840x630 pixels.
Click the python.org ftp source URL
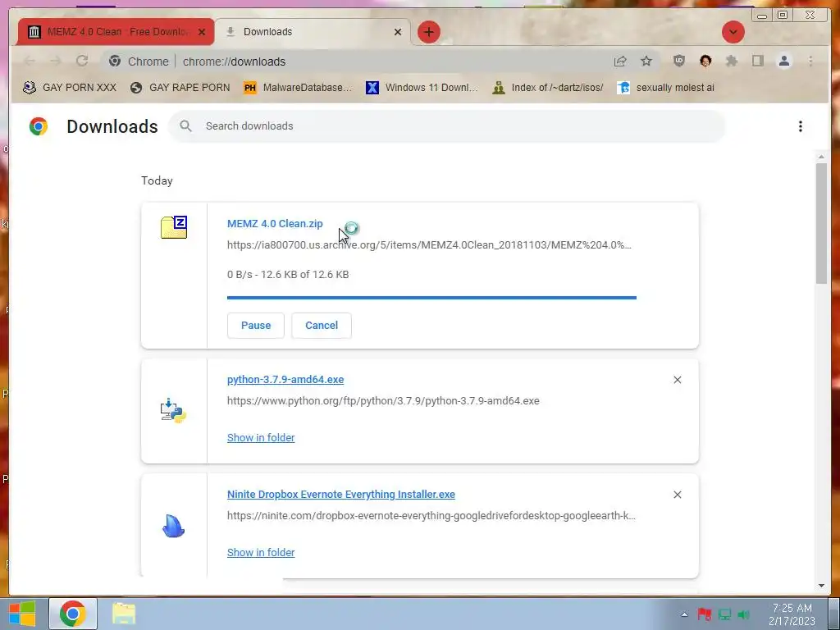click(x=383, y=400)
